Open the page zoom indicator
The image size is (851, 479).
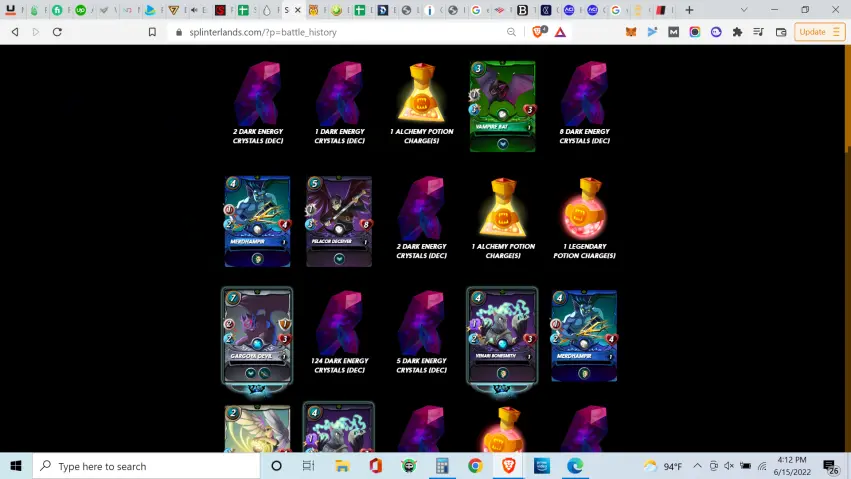(511, 32)
